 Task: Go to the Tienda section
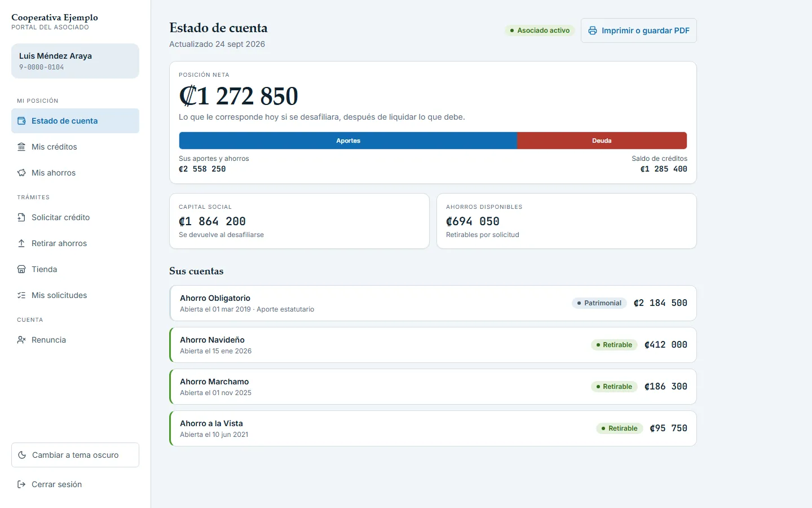(75, 269)
